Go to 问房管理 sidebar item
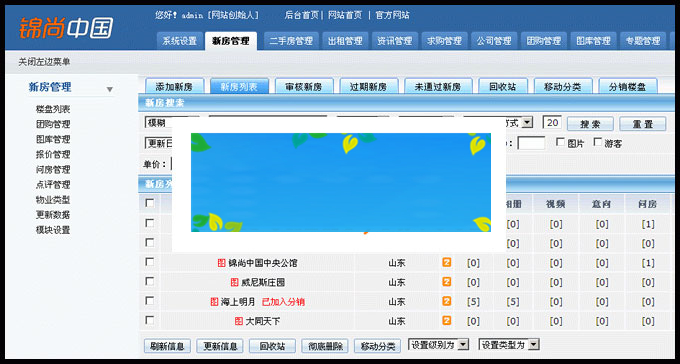 53,170
